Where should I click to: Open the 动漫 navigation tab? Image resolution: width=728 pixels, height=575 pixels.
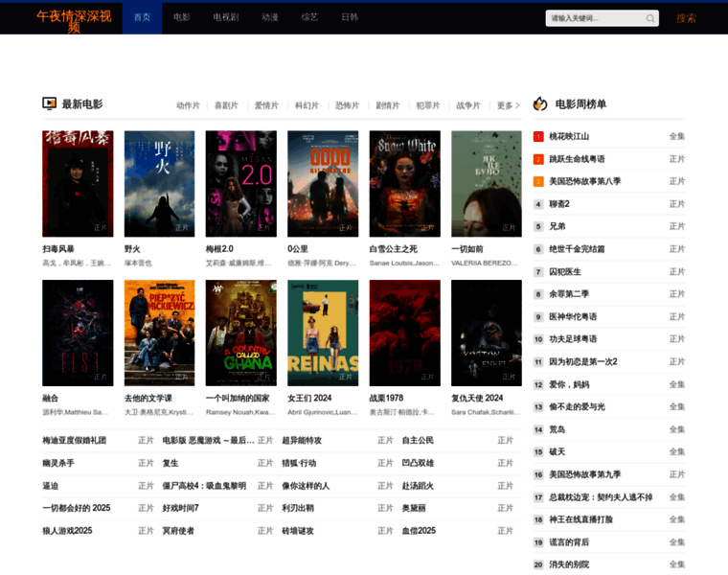tap(270, 17)
